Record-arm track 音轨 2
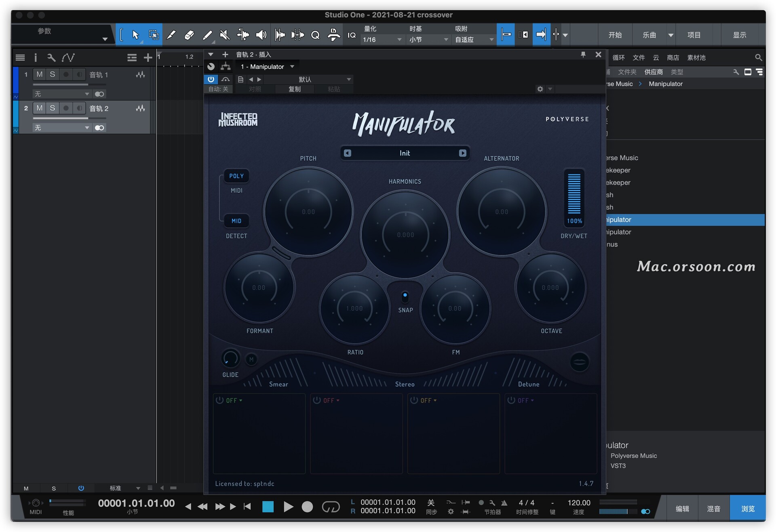Screen dimensions: 776x532 (x=66, y=108)
